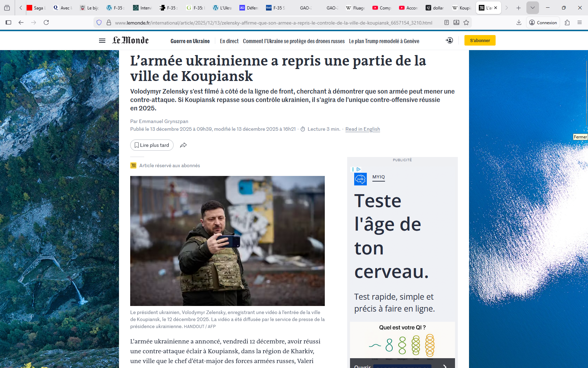Click the share arrow icon

pyautogui.click(x=183, y=145)
